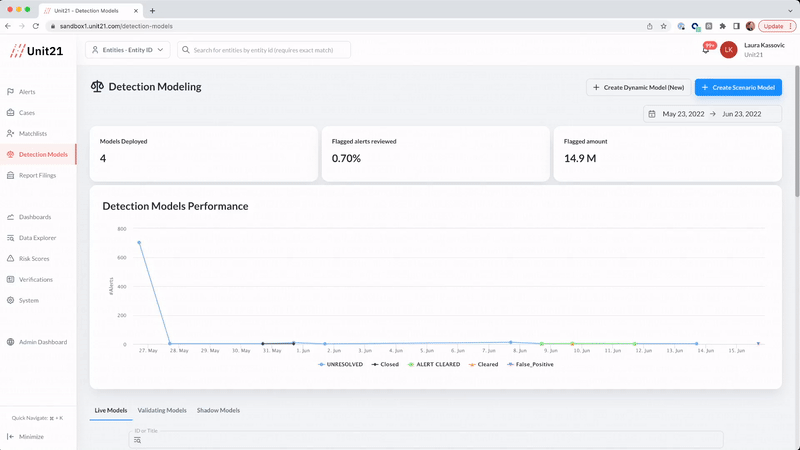
Task: Open a new browser tab
Action: click(152, 11)
